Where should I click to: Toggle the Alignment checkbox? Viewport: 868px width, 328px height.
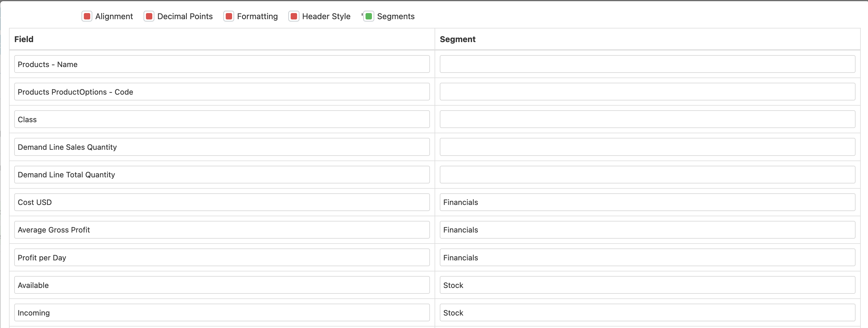coord(87,16)
